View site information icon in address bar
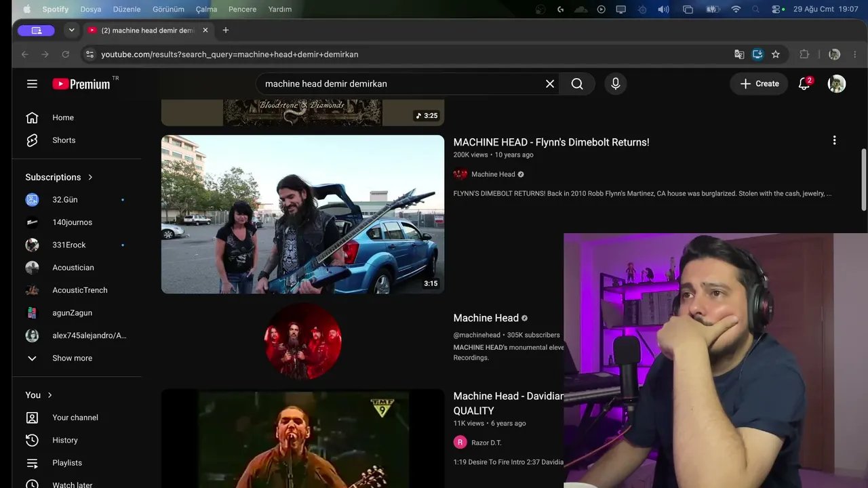The image size is (868, 488). tap(90, 54)
